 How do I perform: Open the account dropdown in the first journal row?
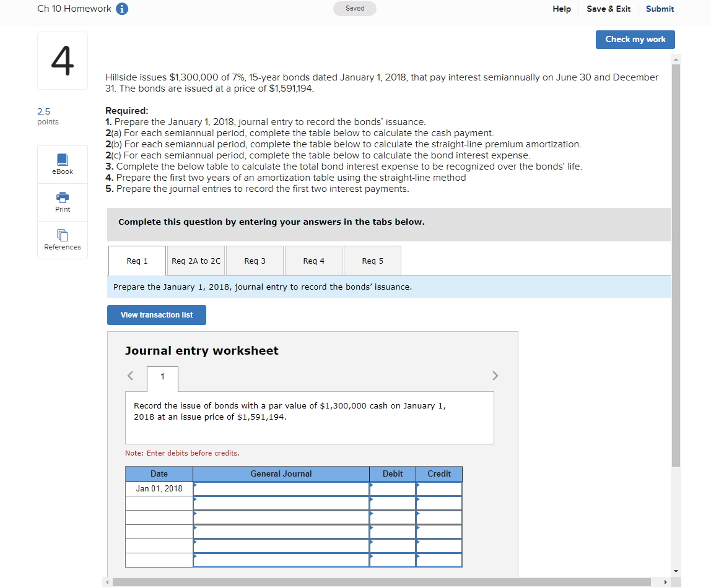tap(280, 488)
